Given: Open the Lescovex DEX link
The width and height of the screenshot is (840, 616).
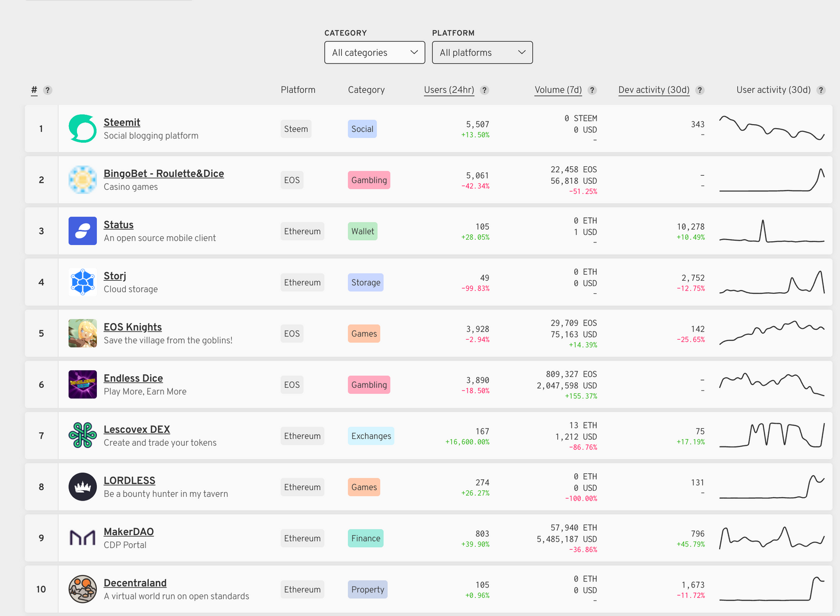Looking at the screenshot, I should pos(137,429).
